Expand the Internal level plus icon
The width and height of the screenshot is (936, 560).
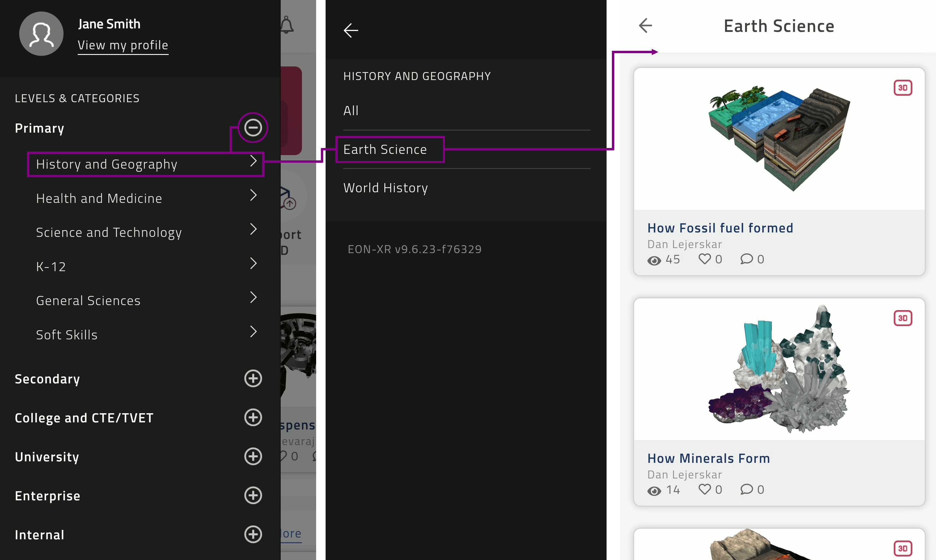(253, 534)
